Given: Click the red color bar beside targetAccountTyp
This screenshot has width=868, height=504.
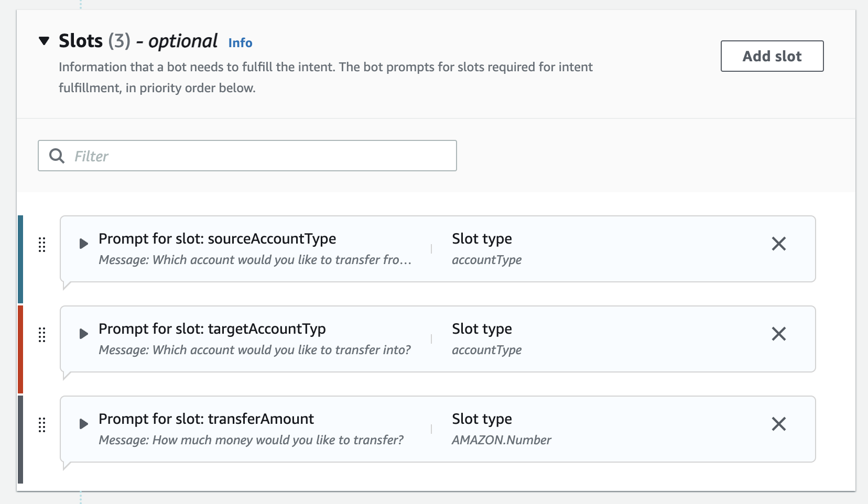Looking at the screenshot, I should [20, 349].
